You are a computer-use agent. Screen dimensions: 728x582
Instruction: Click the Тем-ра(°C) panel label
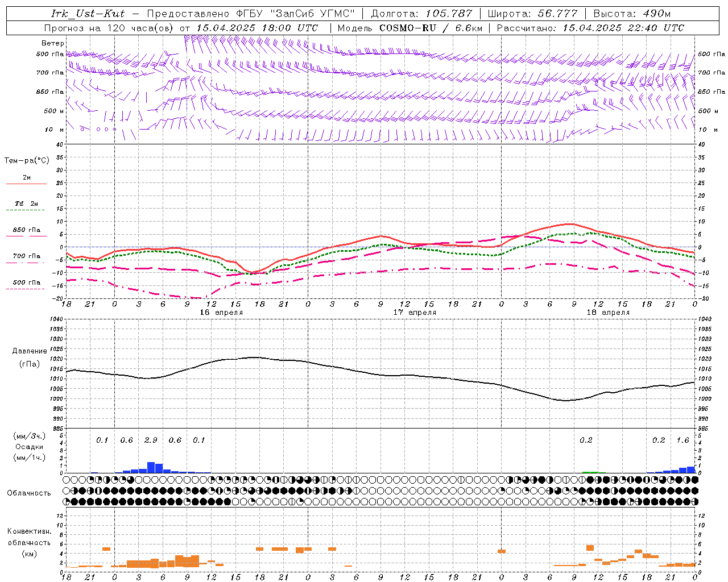click(x=27, y=161)
